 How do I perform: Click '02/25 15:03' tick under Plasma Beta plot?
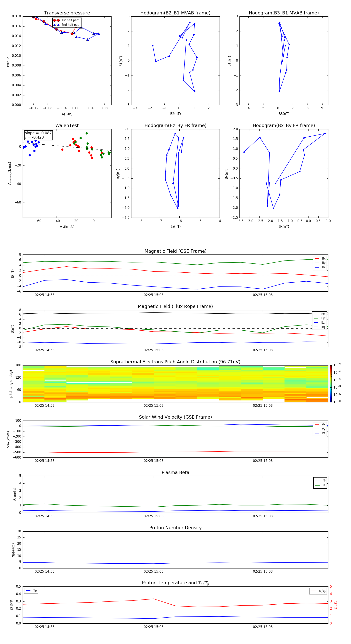click(x=153, y=516)
